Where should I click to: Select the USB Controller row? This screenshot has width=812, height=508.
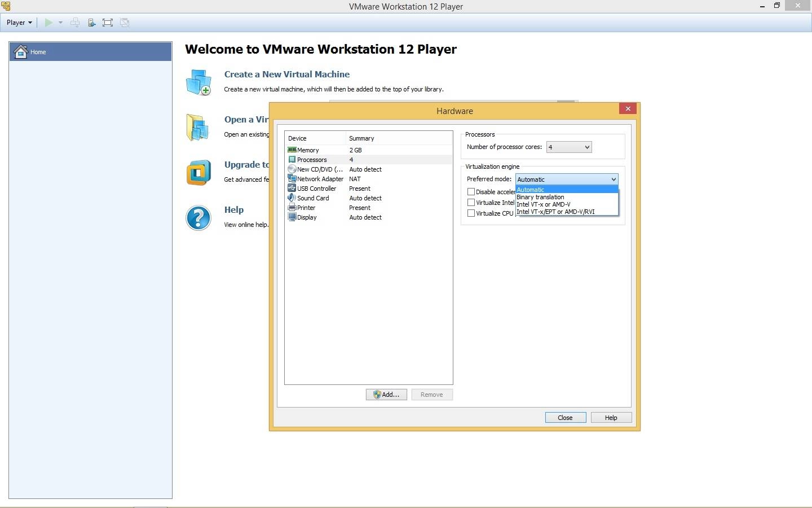(x=369, y=188)
